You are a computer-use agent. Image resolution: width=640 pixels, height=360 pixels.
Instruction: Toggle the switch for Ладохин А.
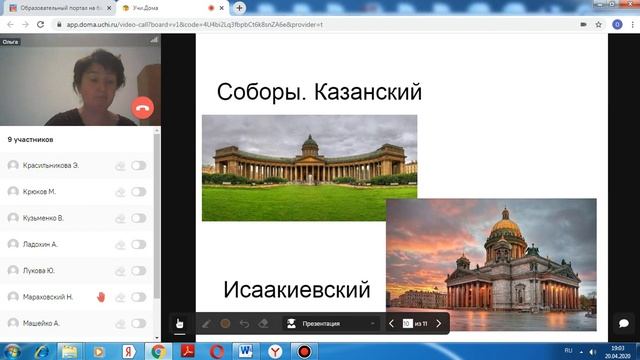(x=139, y=244)
